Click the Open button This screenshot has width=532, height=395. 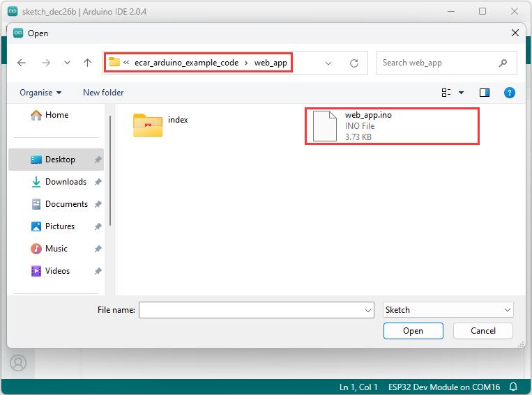pos(413,331)
